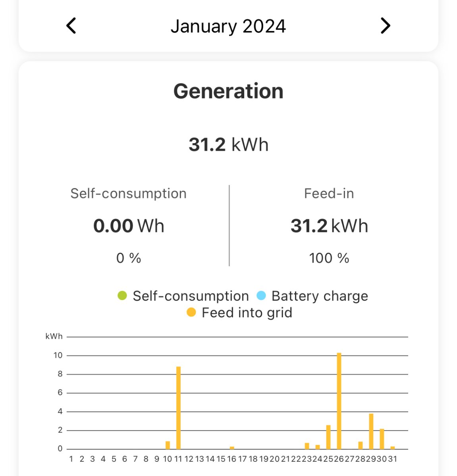This screenshot has width=457, height=476.
Task: Toggle the yellow Feed into grid legend dot
Action: pos(191,313)
